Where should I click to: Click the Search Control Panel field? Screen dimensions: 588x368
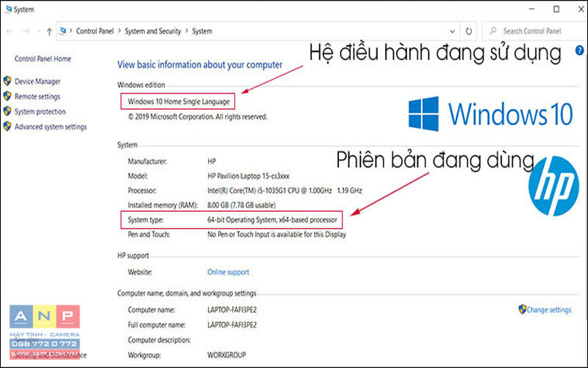[x=535, y=31]
